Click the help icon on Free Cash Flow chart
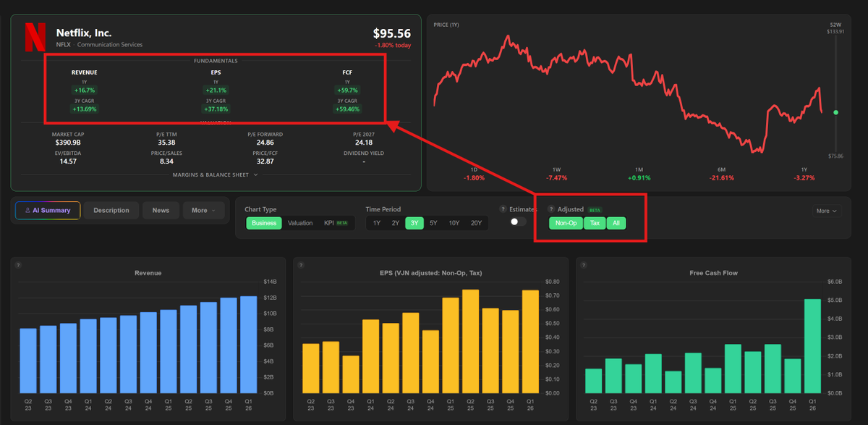Image resolution: width=868 pixels, height=425 pixels. tap(583, 265)
